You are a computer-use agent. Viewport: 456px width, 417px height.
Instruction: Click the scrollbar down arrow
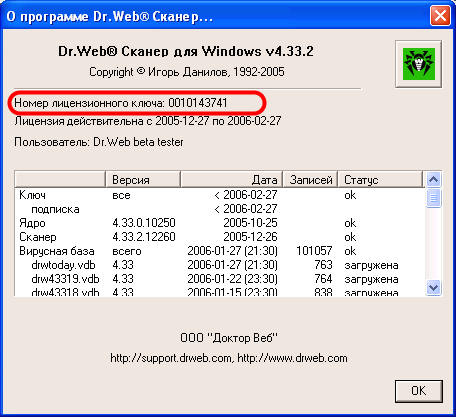433,288
